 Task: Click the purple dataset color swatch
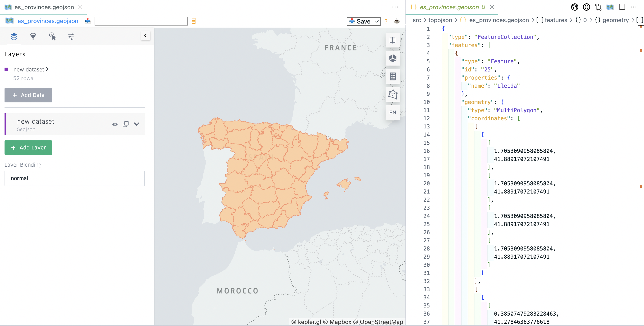click(x=7, y=69)
